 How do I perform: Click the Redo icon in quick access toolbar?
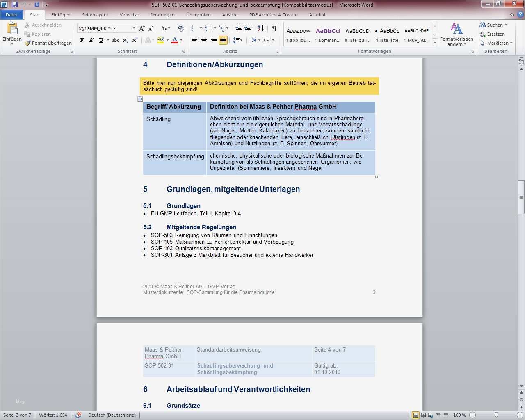point(37,5)
